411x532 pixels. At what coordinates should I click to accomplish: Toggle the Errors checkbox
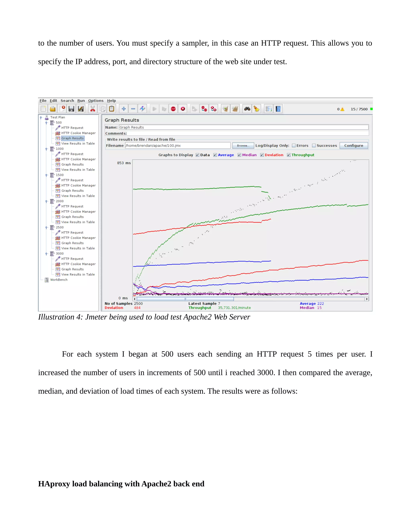[294, 146]
